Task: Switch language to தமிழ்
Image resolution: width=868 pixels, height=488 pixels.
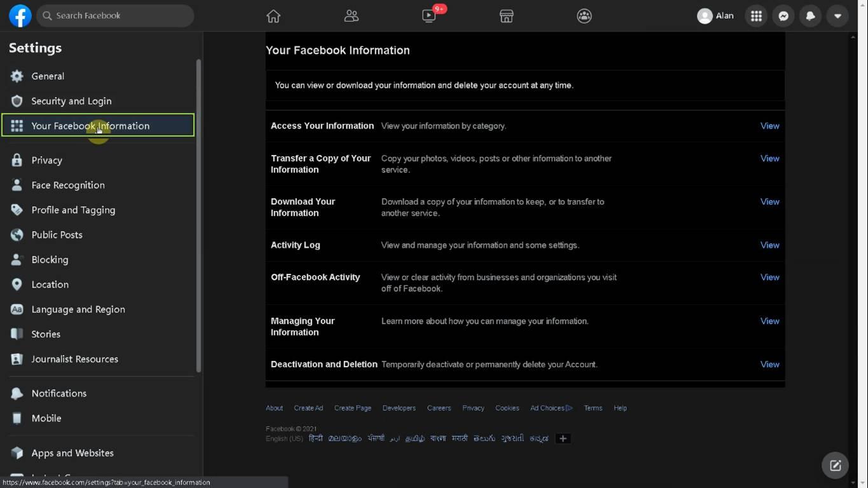Action: [415, 438]
